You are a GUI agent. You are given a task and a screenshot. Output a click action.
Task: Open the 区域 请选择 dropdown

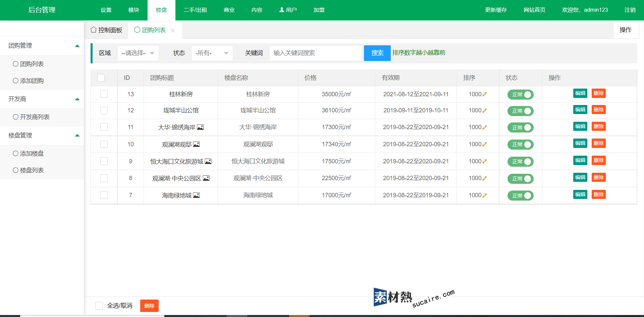coord(138,53)
